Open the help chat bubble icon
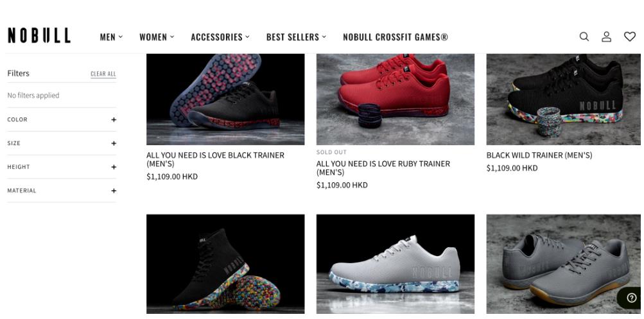Image resolution: width=644 pixels, height=319 pixels. coord(632,298)
